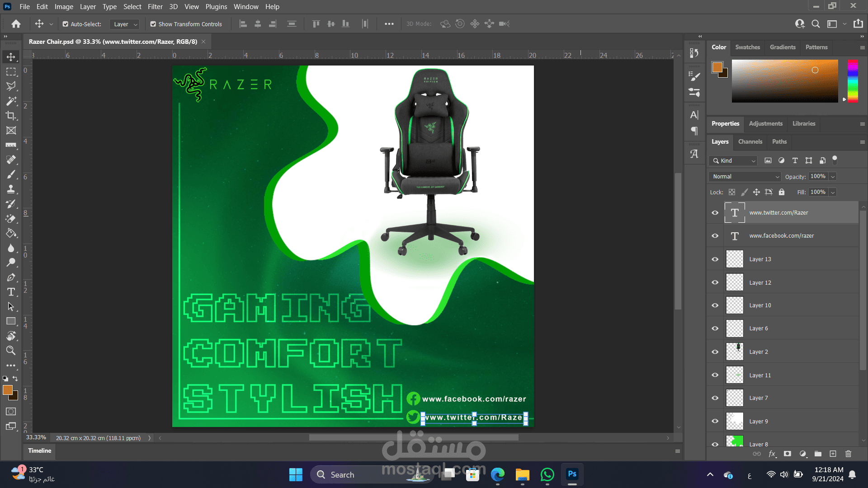868x488 pixels.
Task: Expand the Opacity dropdown arrow
Action: point(833,177)
